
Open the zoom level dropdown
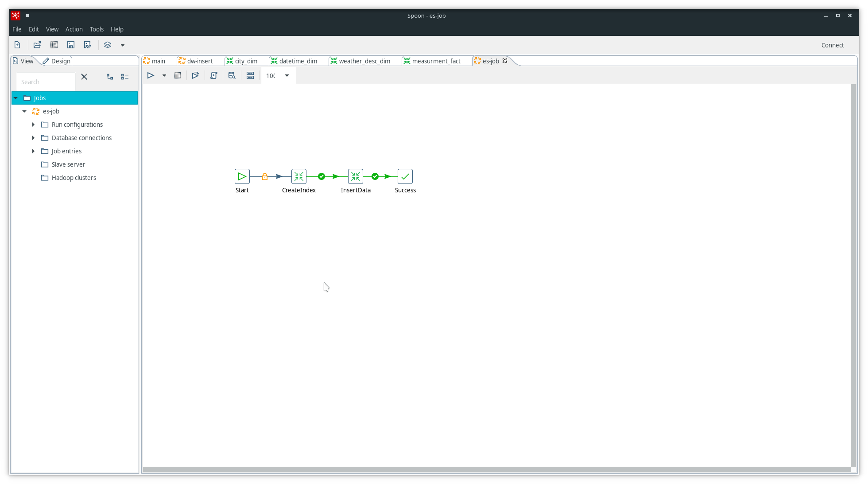pyautogui.click(x=287, y=75)
